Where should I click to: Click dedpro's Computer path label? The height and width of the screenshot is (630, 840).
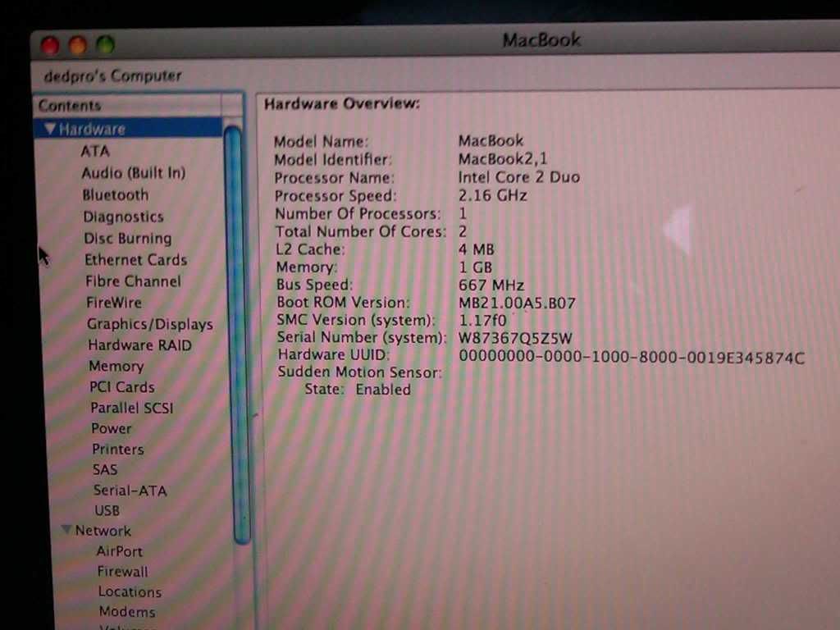[x=112, y=76]
